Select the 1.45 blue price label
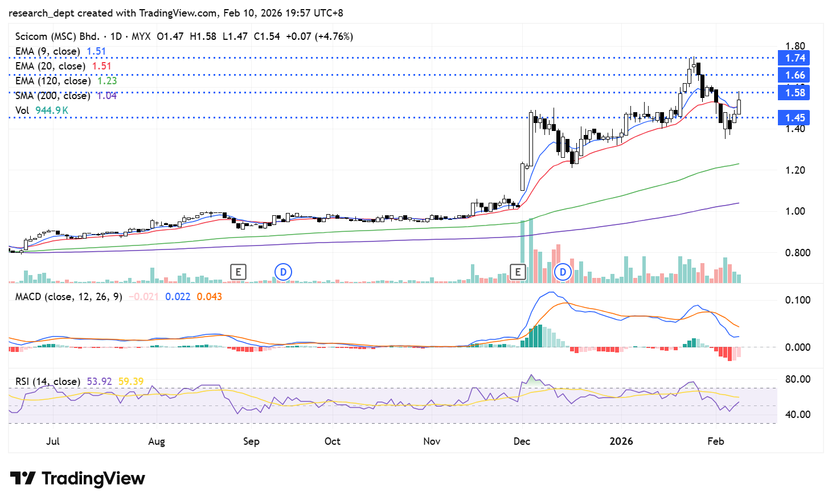Image resolution: width=832 pixels, height=504 pixels. coord(794,118)
